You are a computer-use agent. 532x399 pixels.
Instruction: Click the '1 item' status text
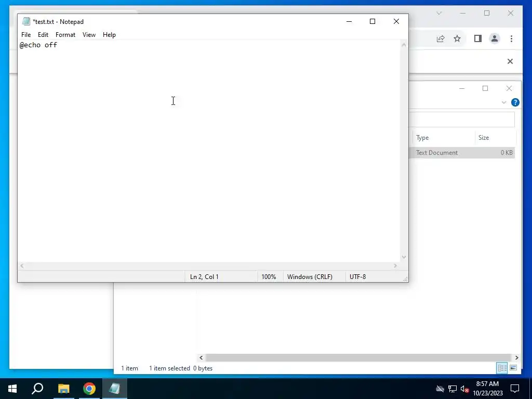tap(129, 368)
